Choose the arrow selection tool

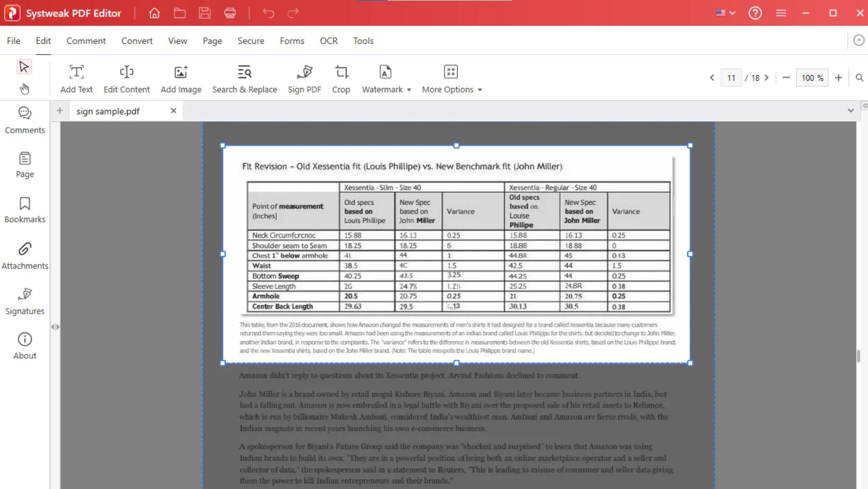tap(24, 67)
